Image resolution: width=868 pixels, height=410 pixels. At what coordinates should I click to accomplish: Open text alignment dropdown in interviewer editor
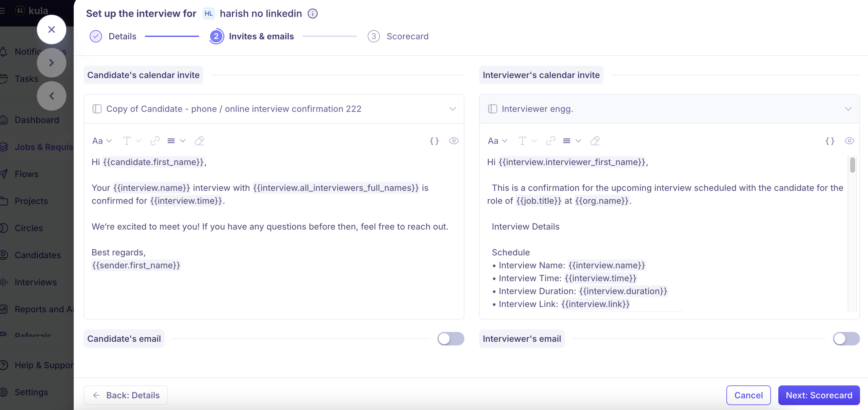(x=572, y=141)
